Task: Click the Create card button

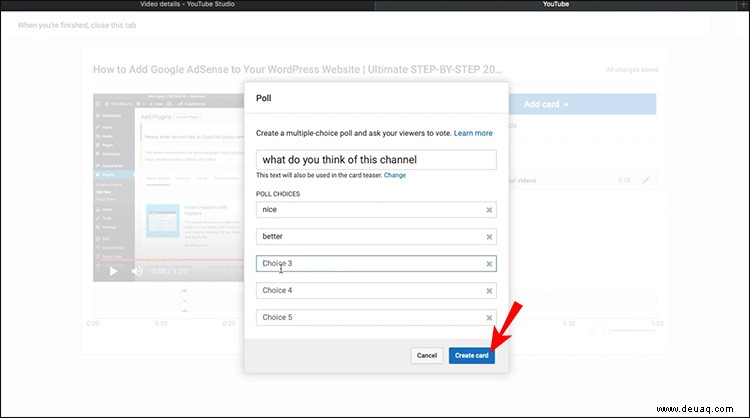Action: coord(472,355)
